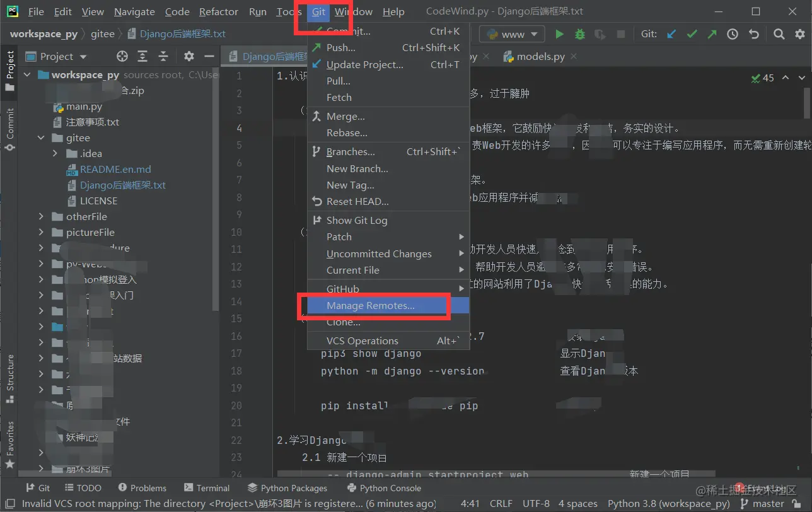Click the CRLF line separator selector
The height and width of the screenshot is (512, 812).
point(501,504)
